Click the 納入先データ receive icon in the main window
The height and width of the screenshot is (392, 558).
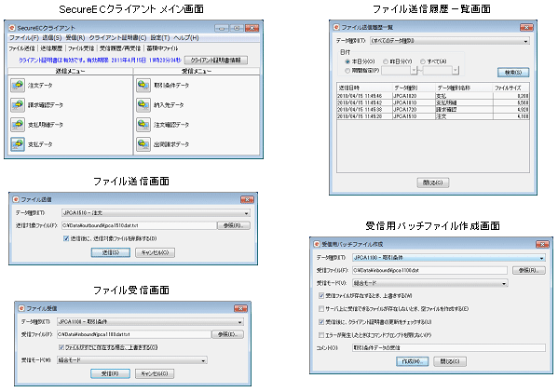click(x=143, y=105)
